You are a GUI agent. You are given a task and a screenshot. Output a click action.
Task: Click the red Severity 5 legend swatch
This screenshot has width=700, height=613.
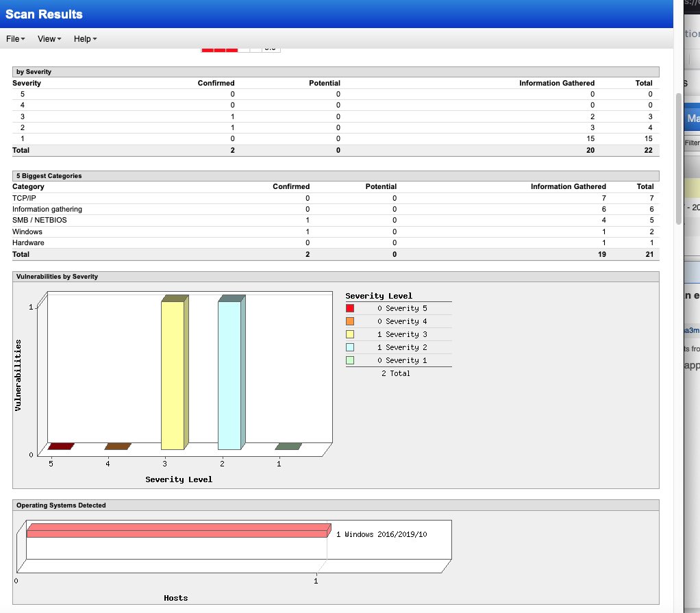(x=350, y=308)
